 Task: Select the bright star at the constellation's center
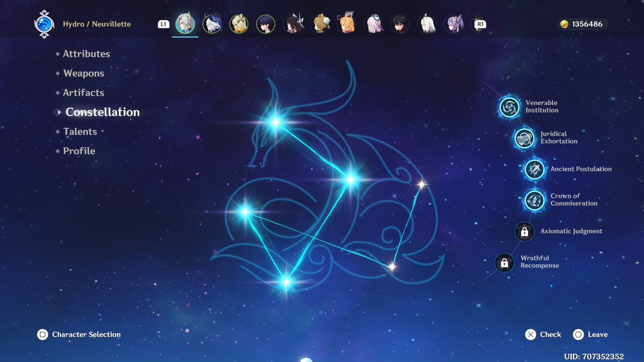tap(350, 180)
